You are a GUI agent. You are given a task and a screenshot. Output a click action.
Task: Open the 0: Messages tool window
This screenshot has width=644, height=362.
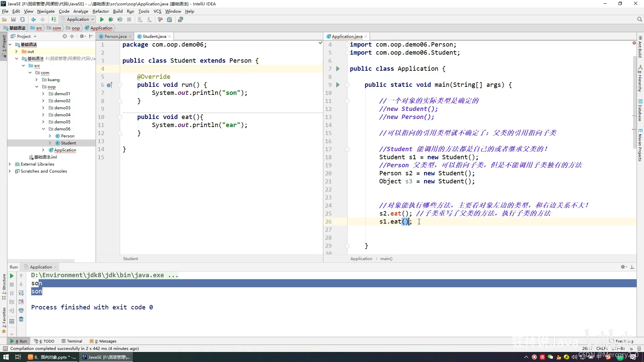click(103, 341)
